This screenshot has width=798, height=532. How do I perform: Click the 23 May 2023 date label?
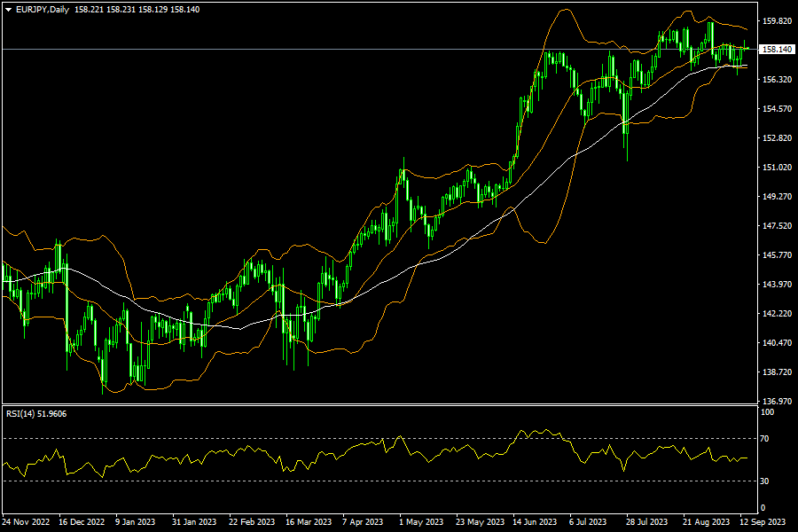coord(480,522)
